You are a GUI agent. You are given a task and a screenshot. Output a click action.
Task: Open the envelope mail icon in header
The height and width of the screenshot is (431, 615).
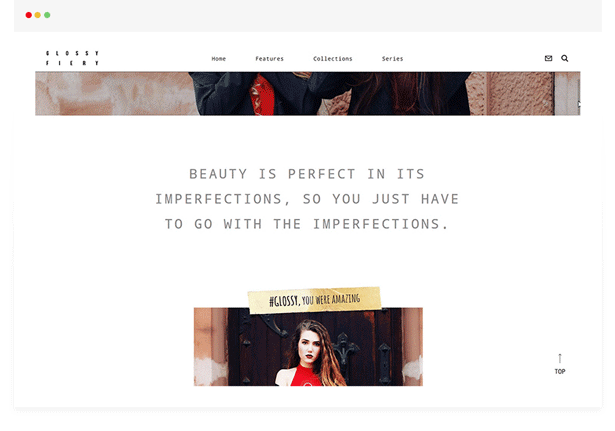[x=548, y=58]
